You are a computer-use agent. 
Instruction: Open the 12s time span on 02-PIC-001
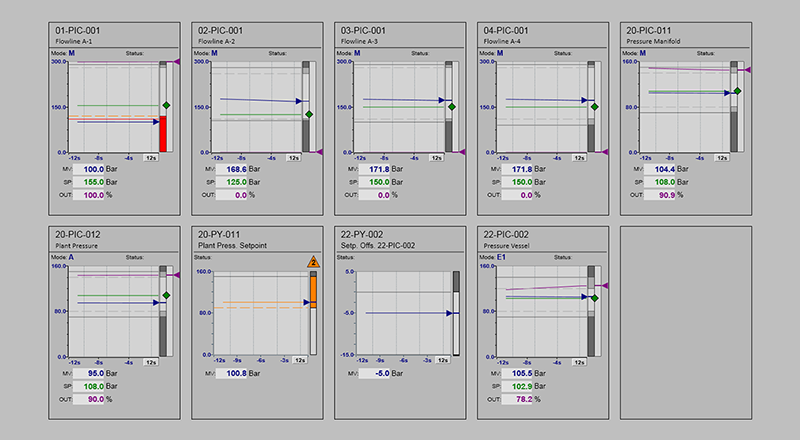pos(294,158)
